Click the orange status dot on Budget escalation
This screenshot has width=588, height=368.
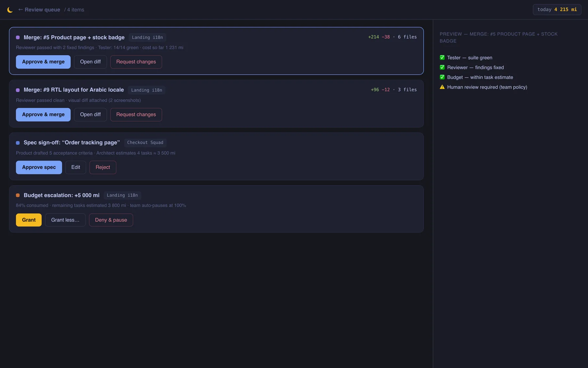[18, 195]
